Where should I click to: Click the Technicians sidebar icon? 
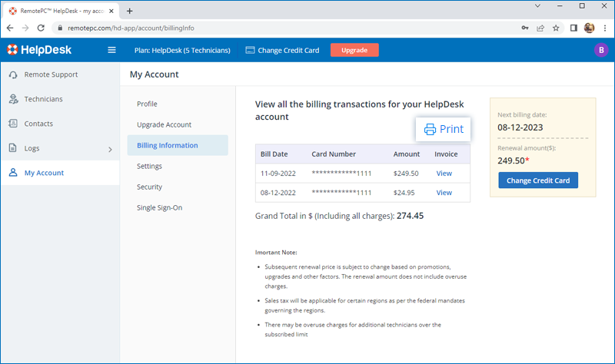[13, 99]
